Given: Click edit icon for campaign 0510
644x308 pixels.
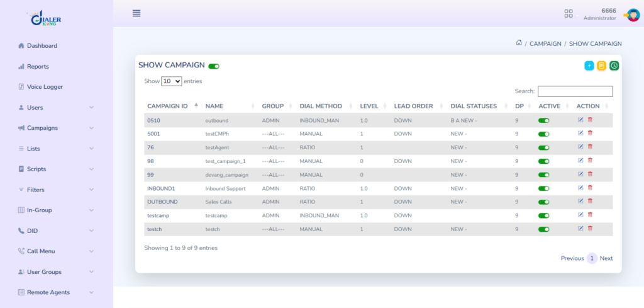Looking at the screenshot, I should 580,120.
